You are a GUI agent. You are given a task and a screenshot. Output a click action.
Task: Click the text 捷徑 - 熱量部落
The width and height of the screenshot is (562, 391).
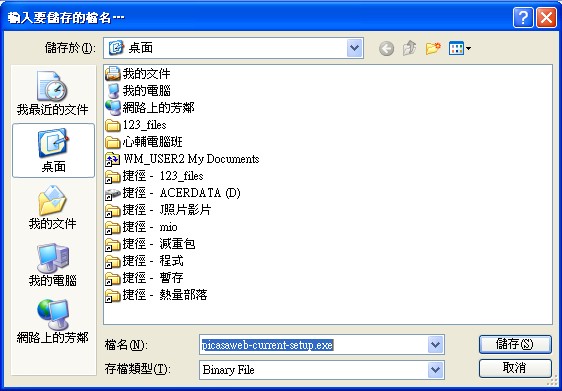point(165,295)
